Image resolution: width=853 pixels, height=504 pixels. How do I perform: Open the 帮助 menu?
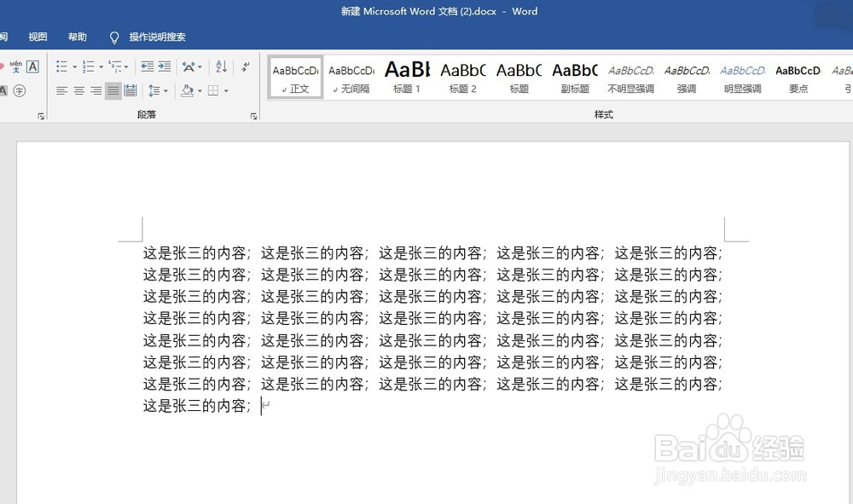(77, 37)
